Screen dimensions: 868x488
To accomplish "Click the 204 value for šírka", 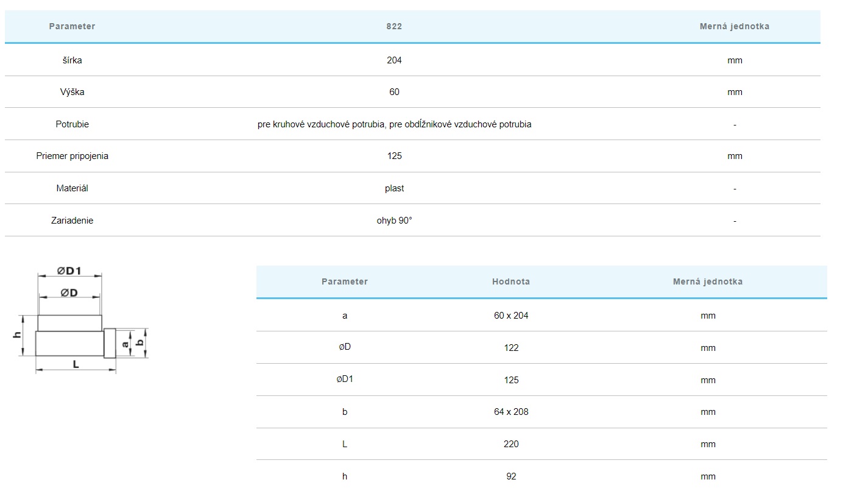I will 394,60.
